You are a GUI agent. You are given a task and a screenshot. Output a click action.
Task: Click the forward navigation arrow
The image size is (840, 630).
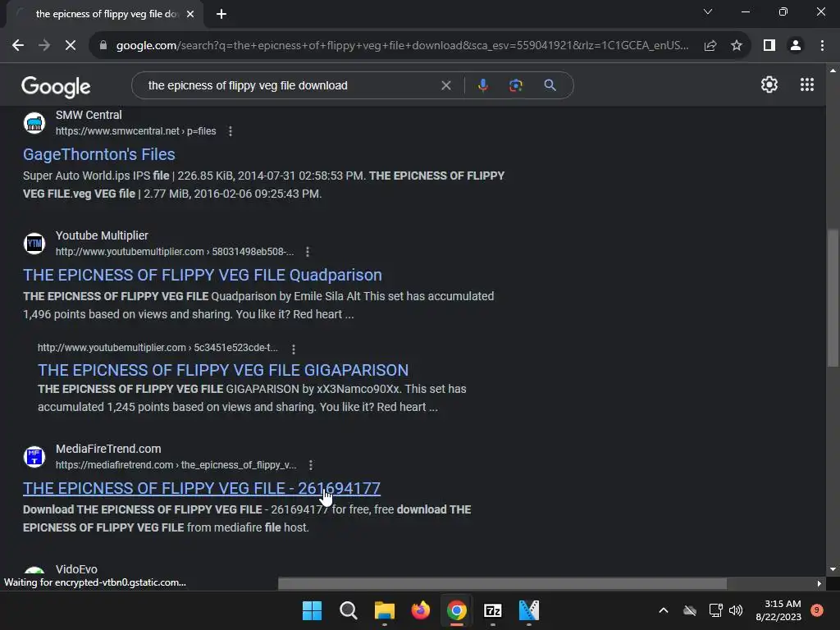coord(44,46)
